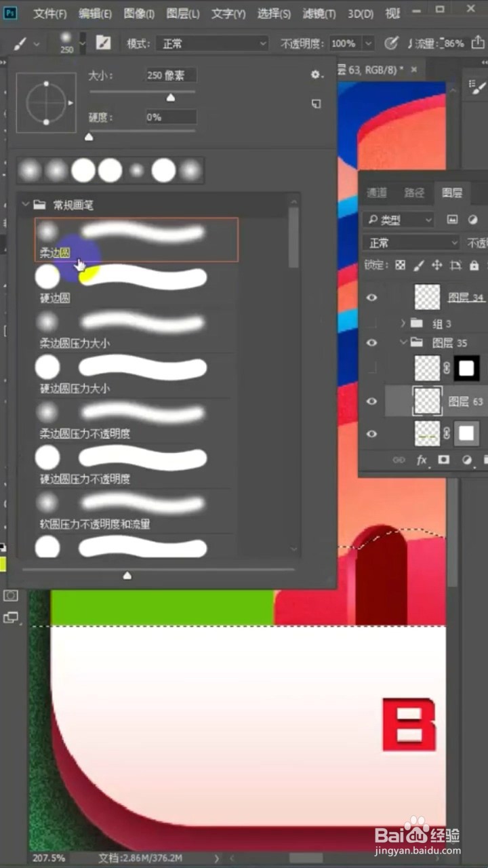Lock image pixels with brush lock icon

tap(419, 265)
